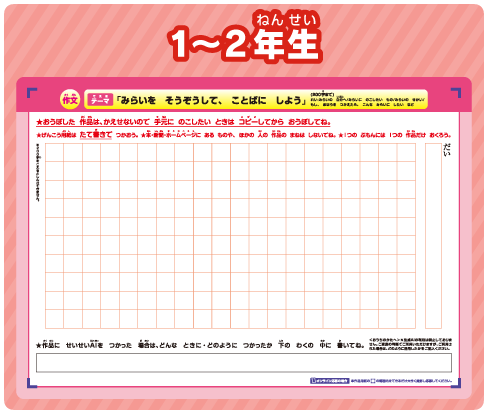
Task: Click the red underlined おうぼした作品は copy notice
Action: coord(183,122)
